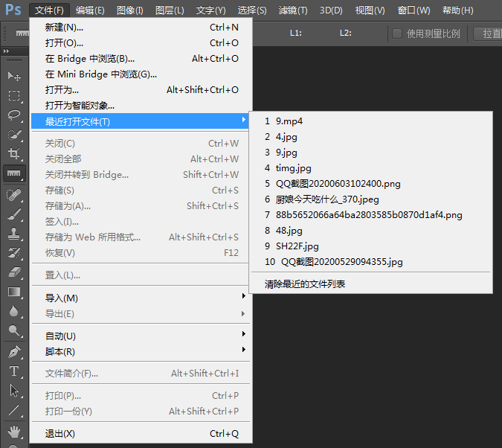Select the Dodge tool
Screen dimensions: 502x448
14,330
